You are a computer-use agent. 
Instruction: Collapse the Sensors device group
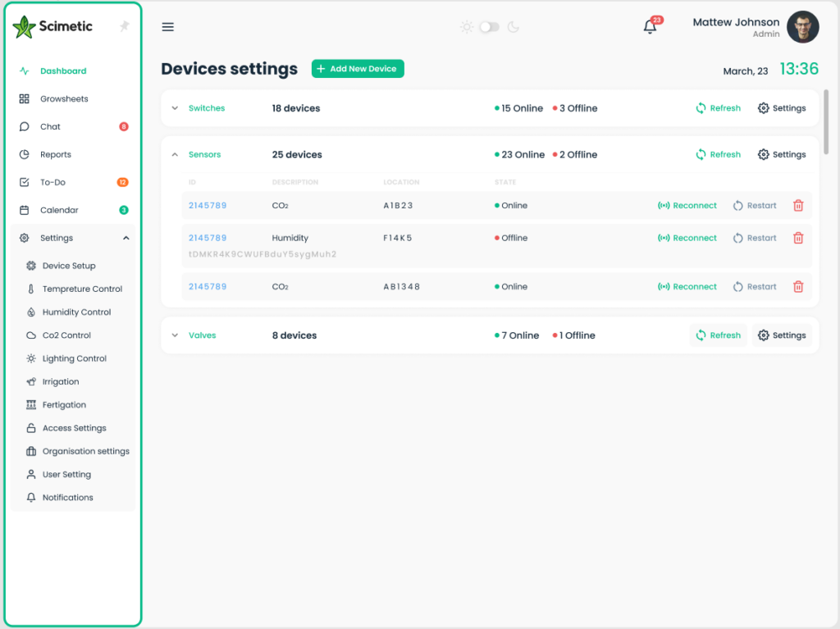tap(175, 155)
